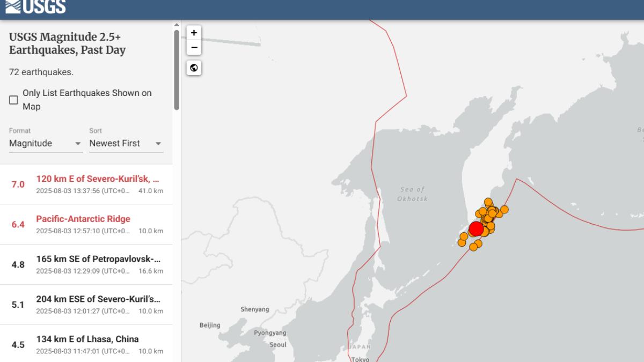Click the orange marker farthest northeast in cluster
Screen dimensions: 644x362
click(504, 209)
